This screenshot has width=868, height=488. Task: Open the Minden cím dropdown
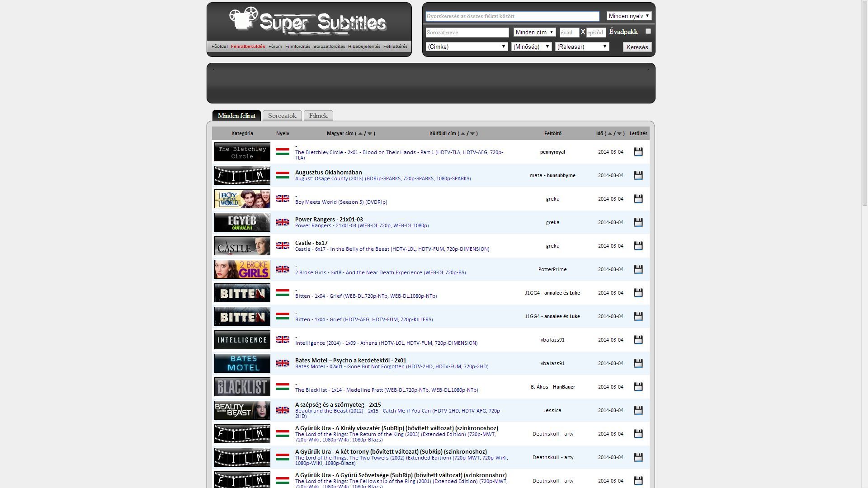pyautogui.click(x=534, y=32)
